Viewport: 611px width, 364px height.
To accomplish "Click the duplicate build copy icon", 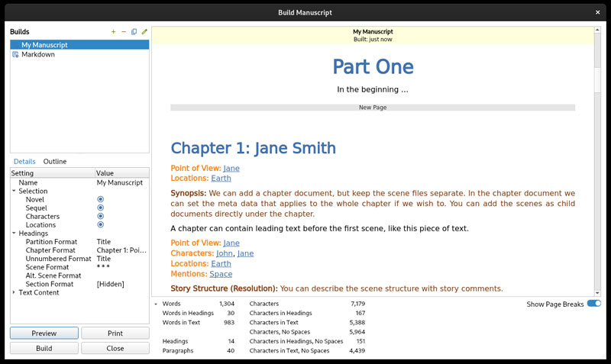I will point(134,32).
